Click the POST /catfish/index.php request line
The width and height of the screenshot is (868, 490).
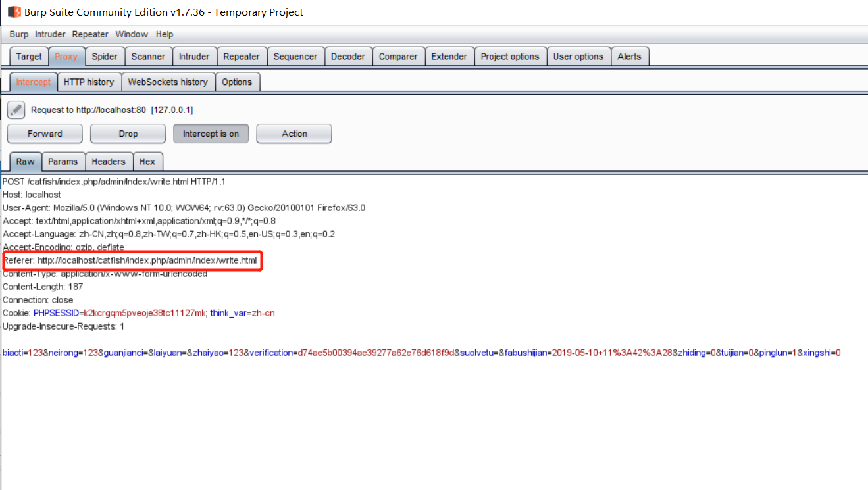click(114, 182)
